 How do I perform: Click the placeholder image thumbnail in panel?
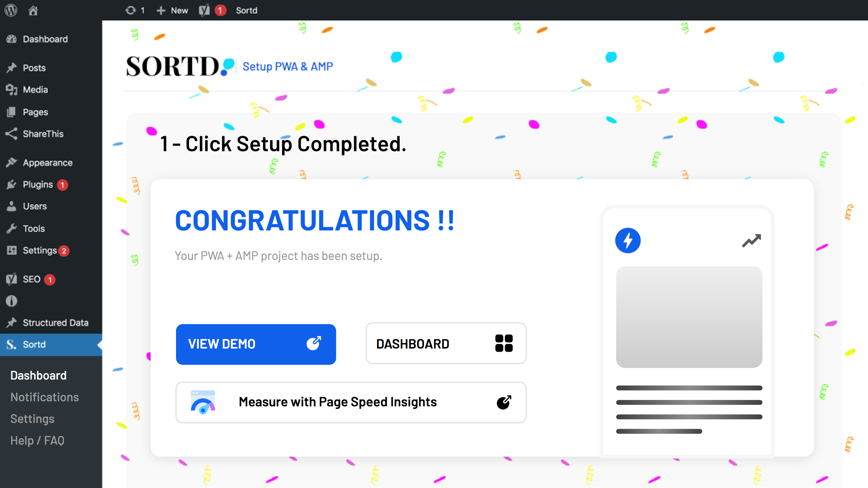(x=689, y=316)
